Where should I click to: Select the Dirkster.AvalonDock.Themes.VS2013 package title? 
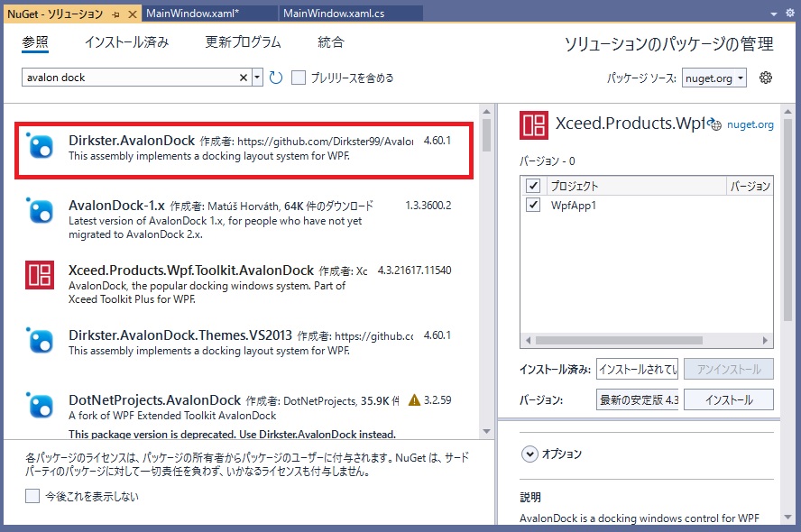180,335
